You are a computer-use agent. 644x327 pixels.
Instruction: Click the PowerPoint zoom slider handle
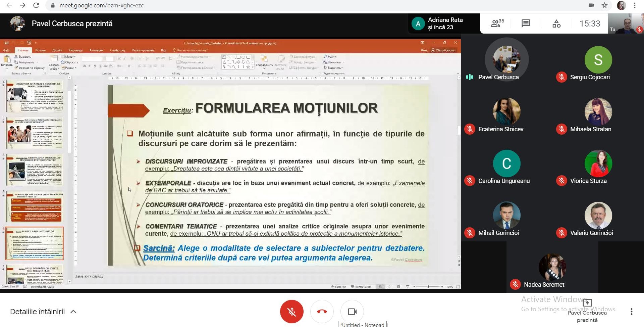point(428,287)
